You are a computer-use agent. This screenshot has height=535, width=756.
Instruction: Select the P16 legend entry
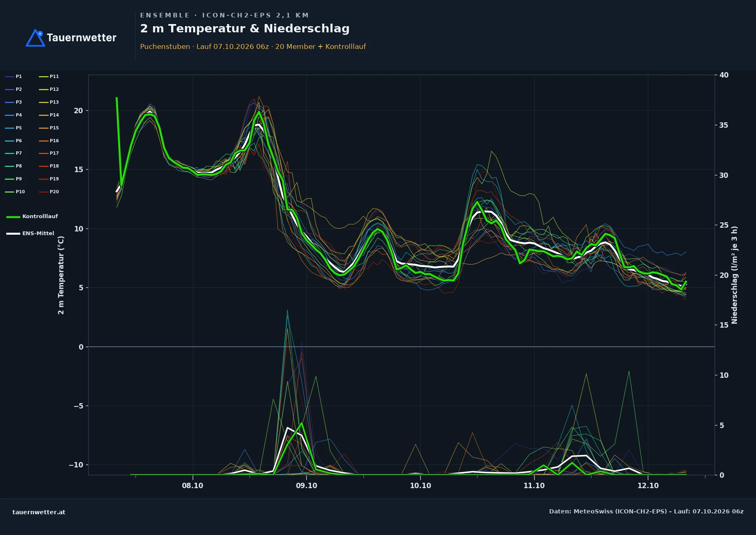coord(49,141)
